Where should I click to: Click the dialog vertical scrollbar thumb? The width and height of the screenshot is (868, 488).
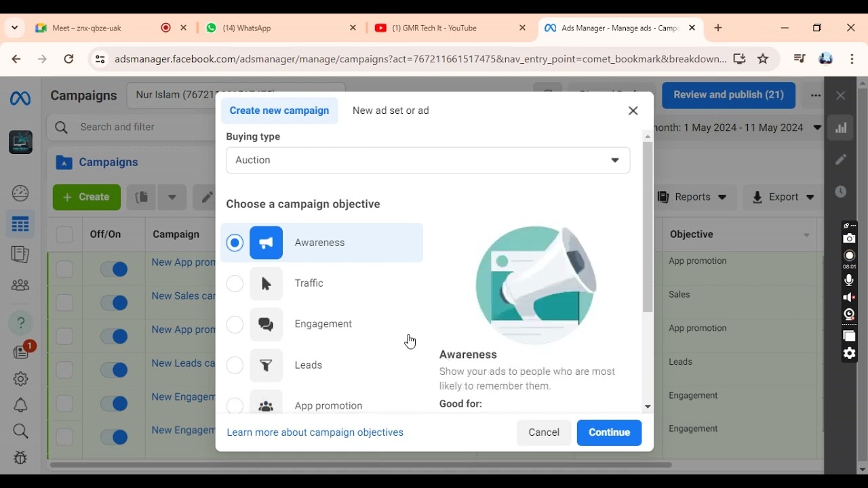pyautogui.click(x=648, y=227)
